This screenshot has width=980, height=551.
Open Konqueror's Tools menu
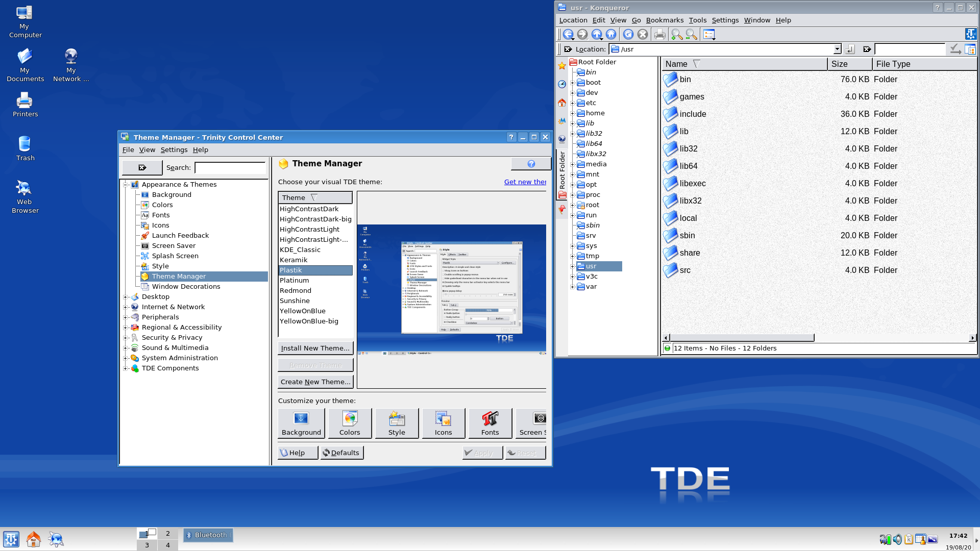(x=697, y=20)
